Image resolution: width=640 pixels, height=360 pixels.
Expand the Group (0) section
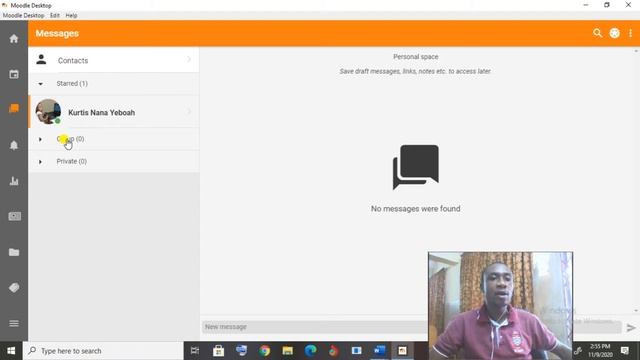(x=40, y=139)
